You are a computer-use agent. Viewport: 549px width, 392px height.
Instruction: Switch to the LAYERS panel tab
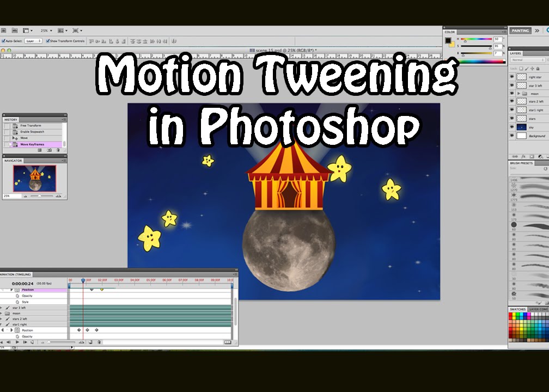[515, 53]
